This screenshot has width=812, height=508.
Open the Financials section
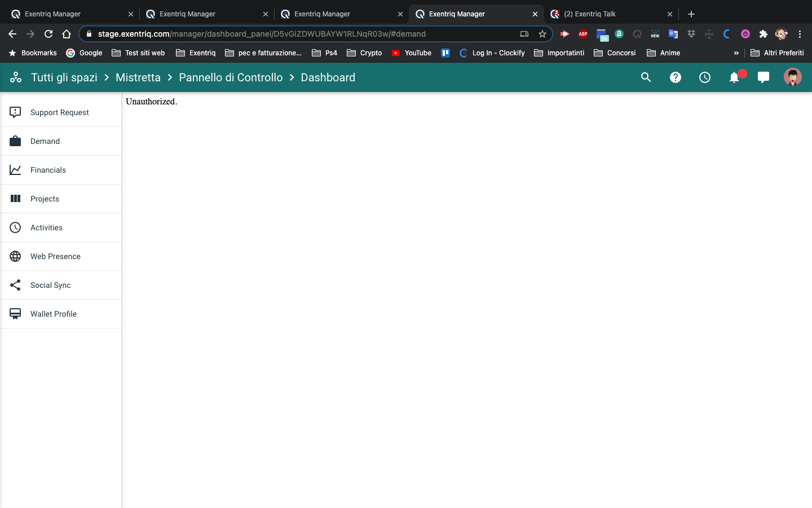coord(48,170)
